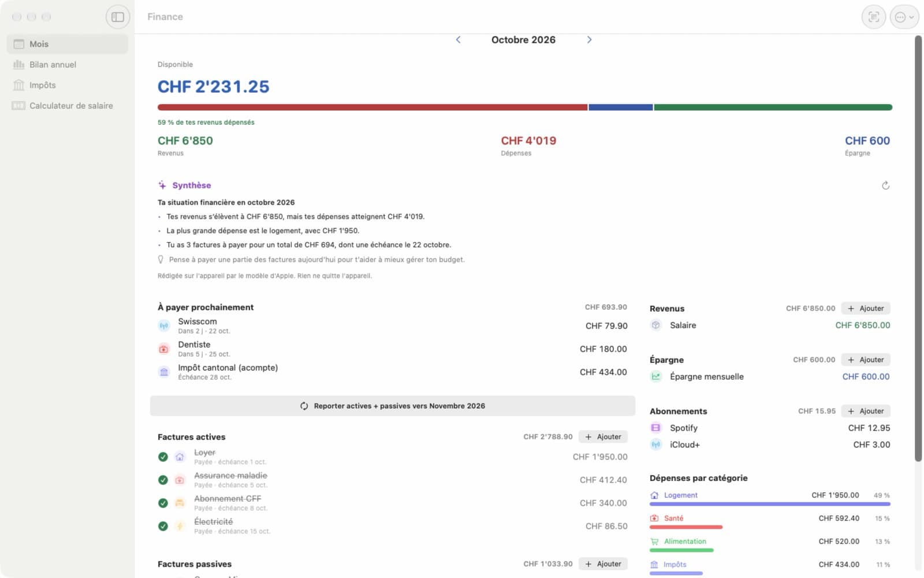Screen dimensions: 924x578
Task: Add a new Factures passives entry
Action: (x=603, y=564)
